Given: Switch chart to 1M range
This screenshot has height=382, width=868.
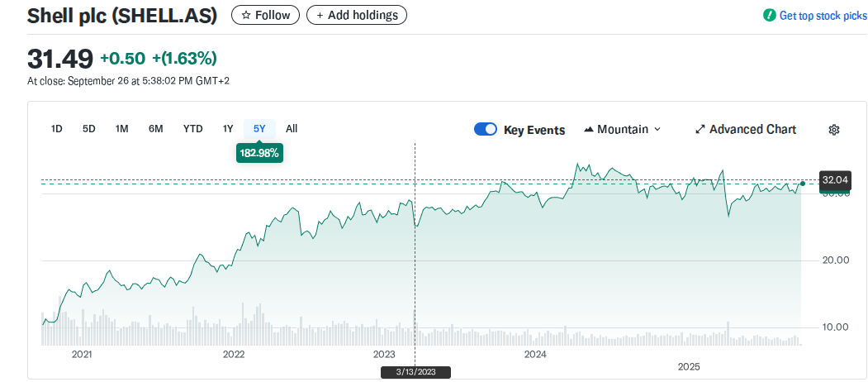Looking at the screenshot, I should click(121, 129).
